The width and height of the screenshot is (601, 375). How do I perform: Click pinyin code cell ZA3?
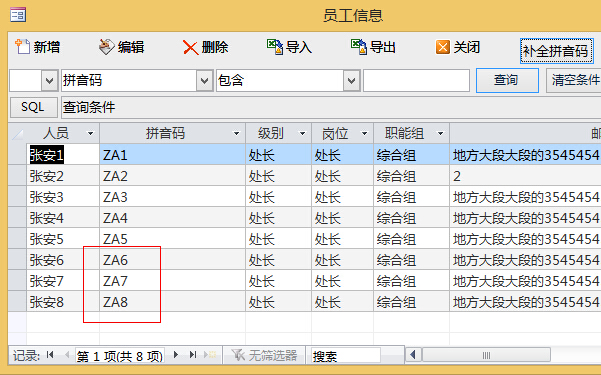[x=172, y=197]
